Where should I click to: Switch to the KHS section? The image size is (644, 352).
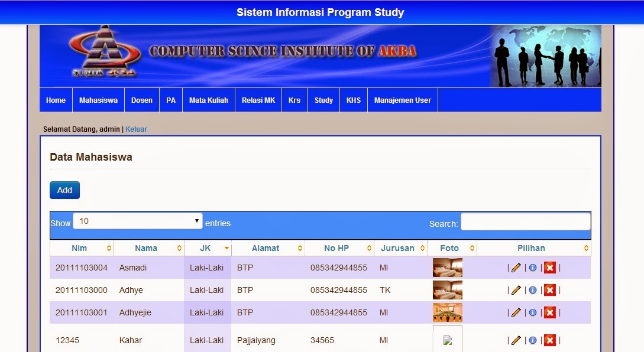354,100
